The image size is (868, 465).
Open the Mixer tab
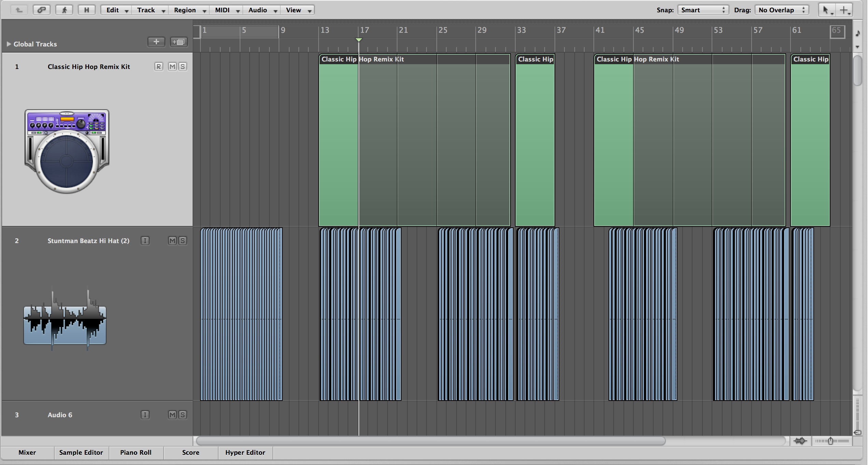click(x=27, y=452)
